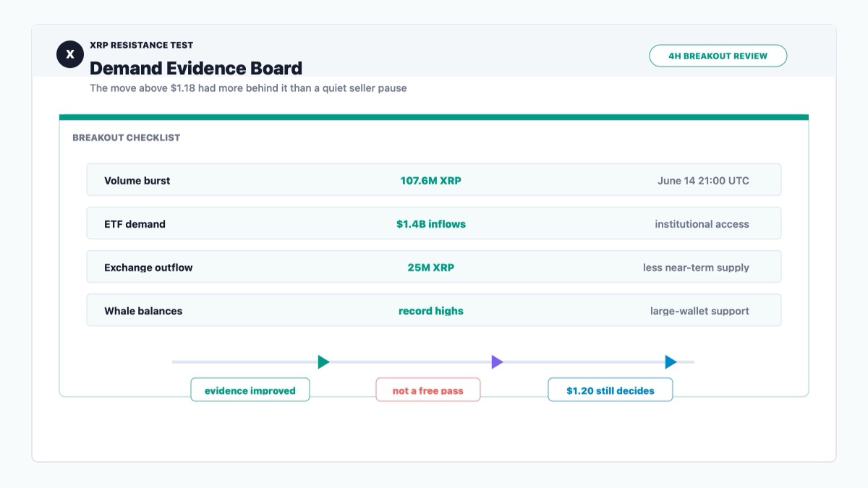The width and height of the screenshot is (868, 488).
Task: Click the green arrow timeline marker
Action: click(323, 361)
